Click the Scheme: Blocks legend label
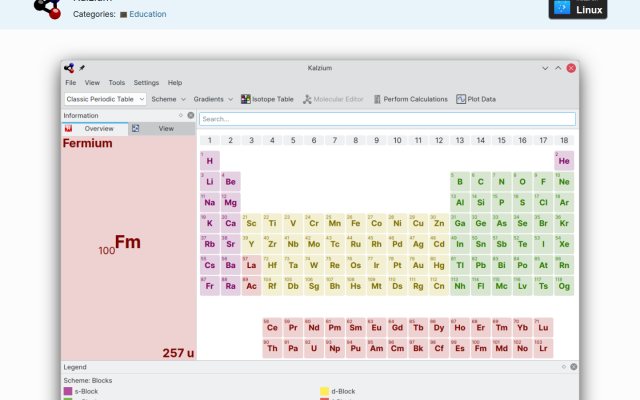 88,380
